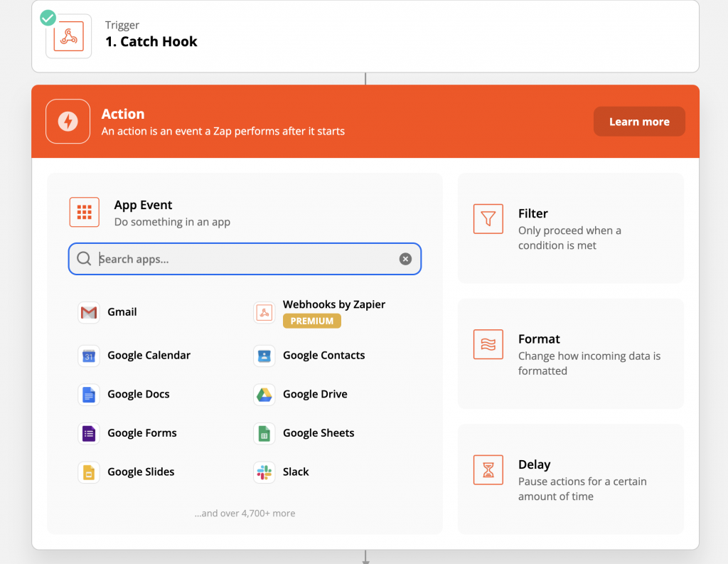Click the Slack icon
728x564 pixels.
point(264,472)
